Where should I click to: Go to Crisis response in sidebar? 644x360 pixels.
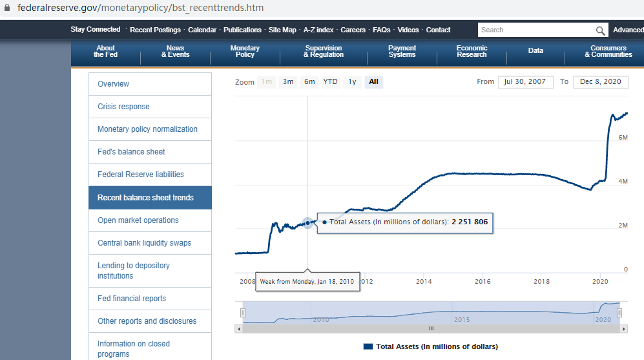point(150,107)
